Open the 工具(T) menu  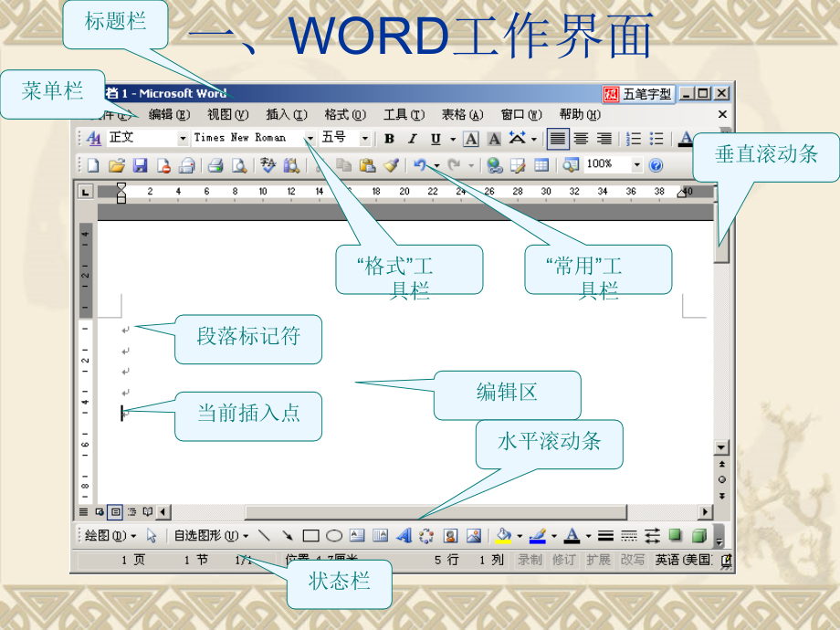[x=404, y=114]
